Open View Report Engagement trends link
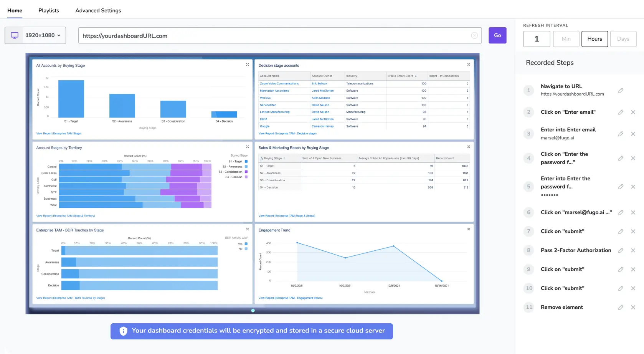Screen dimensions: 644x354 (x=291, y=298)
